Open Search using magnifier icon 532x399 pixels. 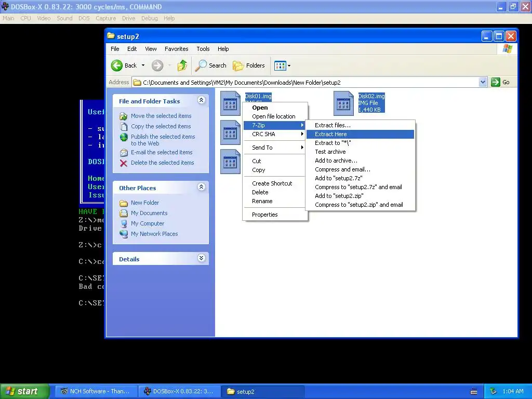point(201,65)
